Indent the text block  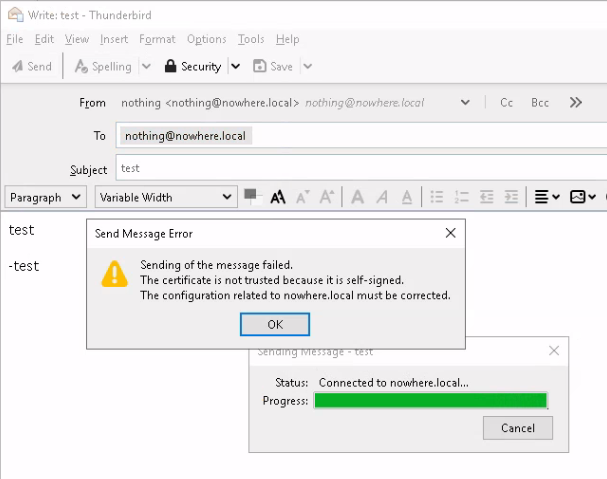tap(511, 197)
